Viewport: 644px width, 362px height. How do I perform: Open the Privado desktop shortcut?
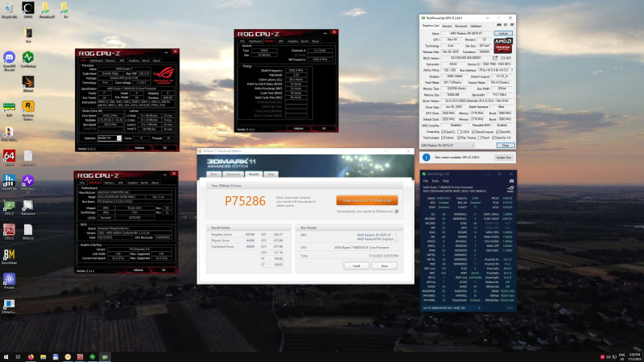tap(9, 281)
